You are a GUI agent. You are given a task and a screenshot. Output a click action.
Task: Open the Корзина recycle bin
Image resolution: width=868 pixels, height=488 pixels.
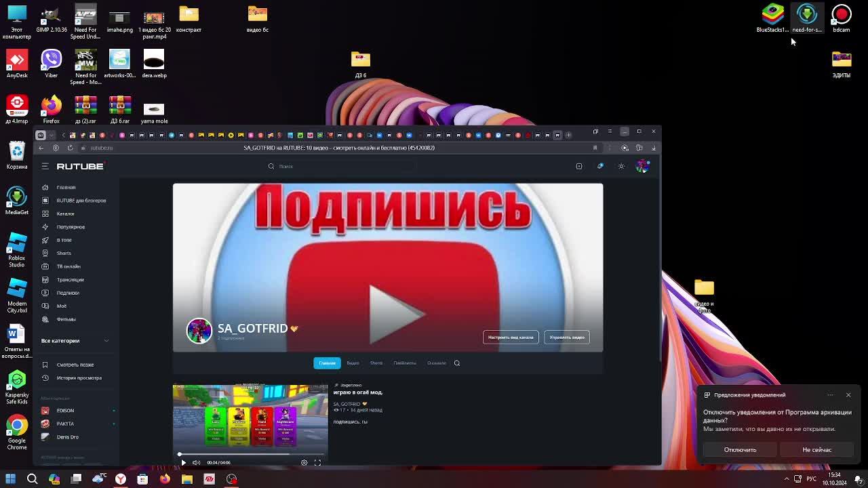click(17, 155)
